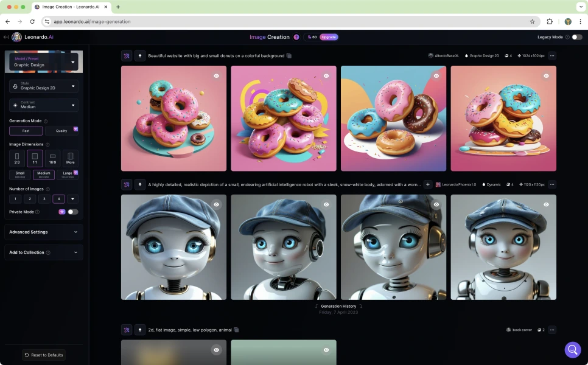The width and height of the screenshot is (588, 365).
Task: Reuse the robot prompt with the up arrow
Action: coord(140,184)
